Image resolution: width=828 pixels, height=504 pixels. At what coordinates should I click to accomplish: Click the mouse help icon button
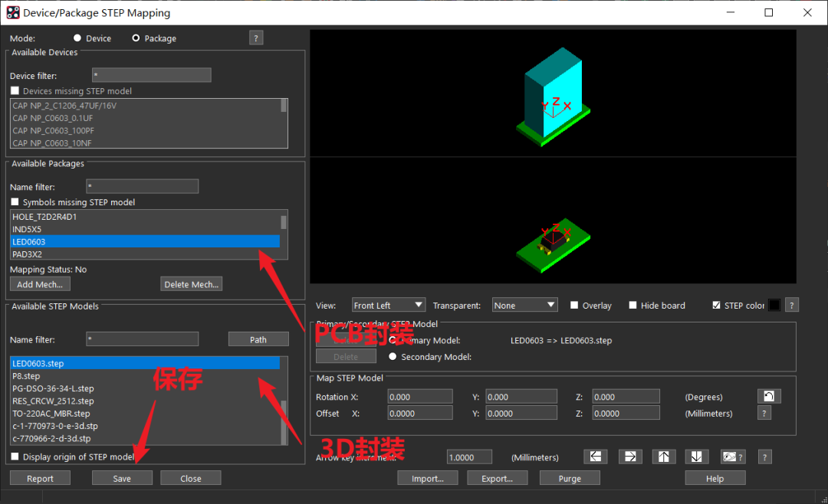pos(733,457)
